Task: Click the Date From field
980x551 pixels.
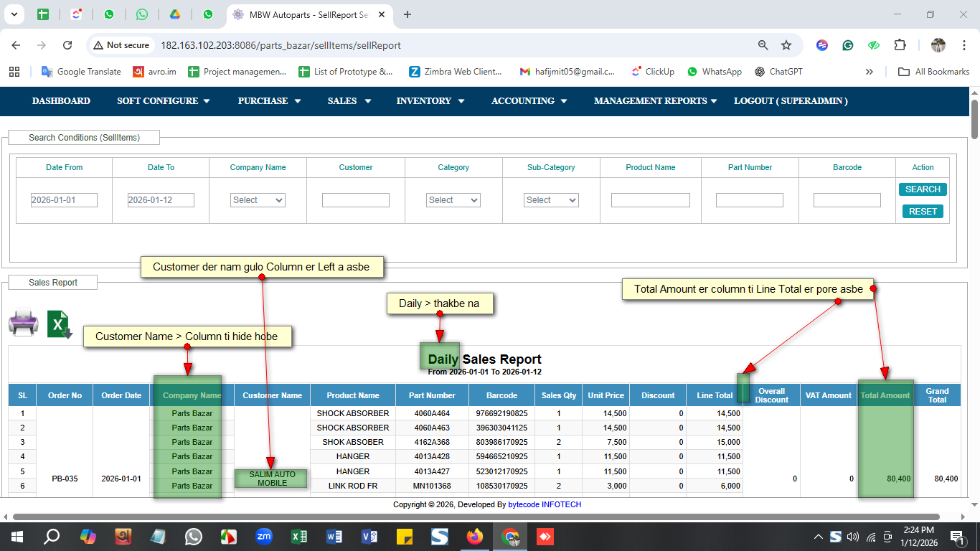Action: click(x=64, y=200)
